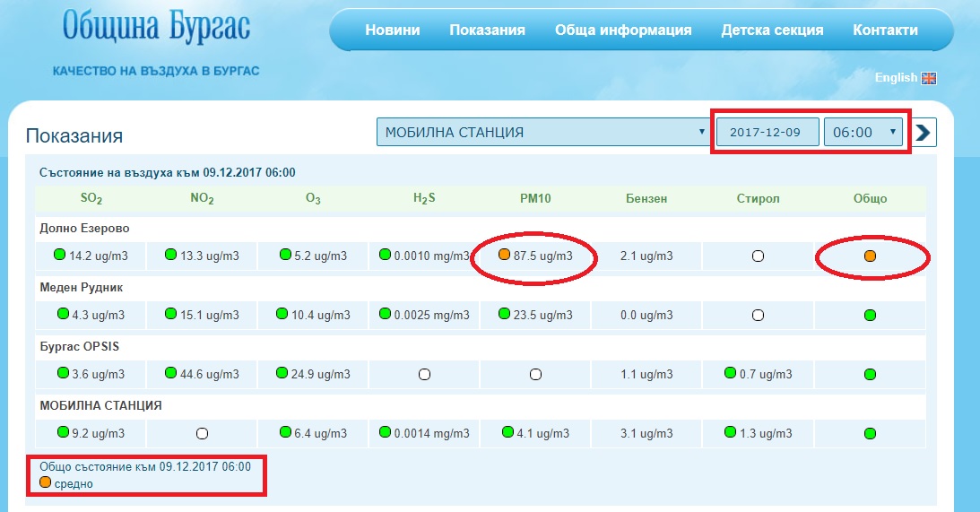This screenshot has width=980, height=512.
Task: Click the МОБИЛНА СТАНЦИЯ row heading
Action: tap(100, 405)
